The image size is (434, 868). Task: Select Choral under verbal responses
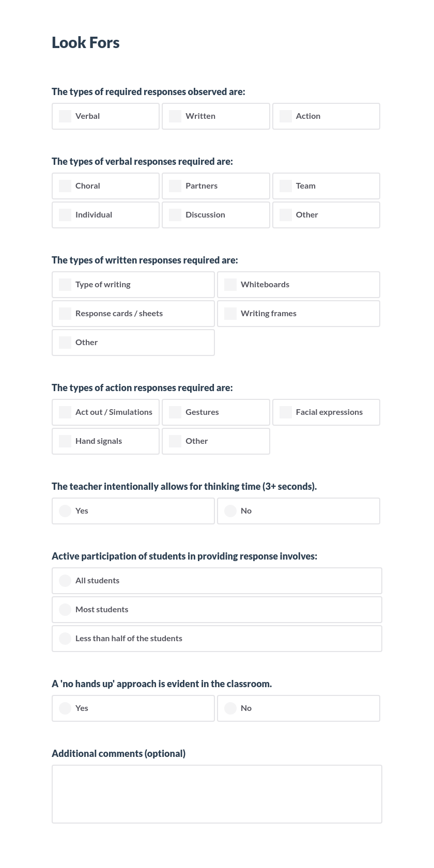(65, 186)
